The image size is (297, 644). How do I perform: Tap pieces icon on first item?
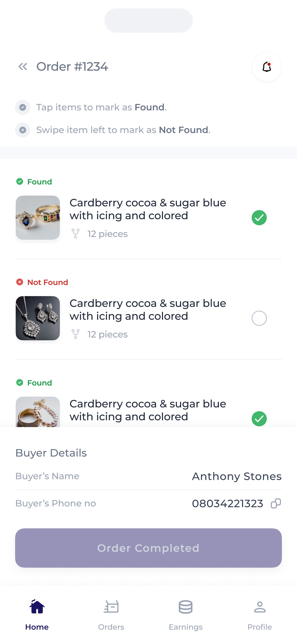(76, 234)
